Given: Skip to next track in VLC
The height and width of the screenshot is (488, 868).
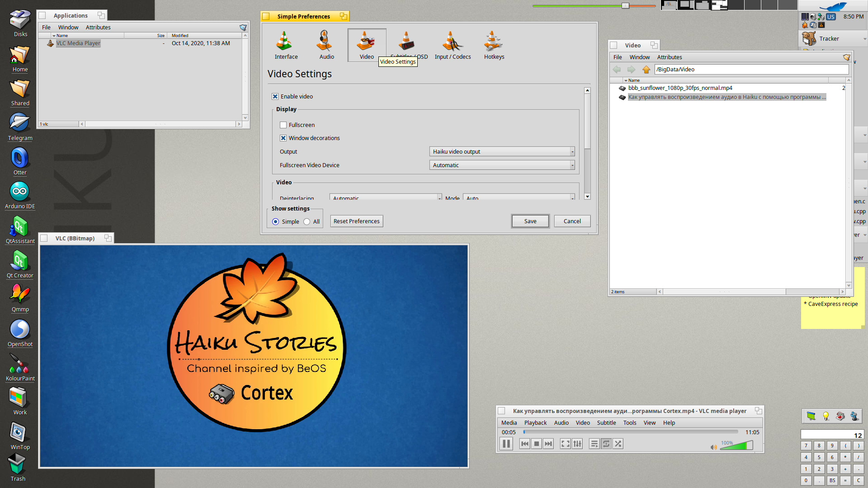Looking at the screenshot, I should 548,444.
